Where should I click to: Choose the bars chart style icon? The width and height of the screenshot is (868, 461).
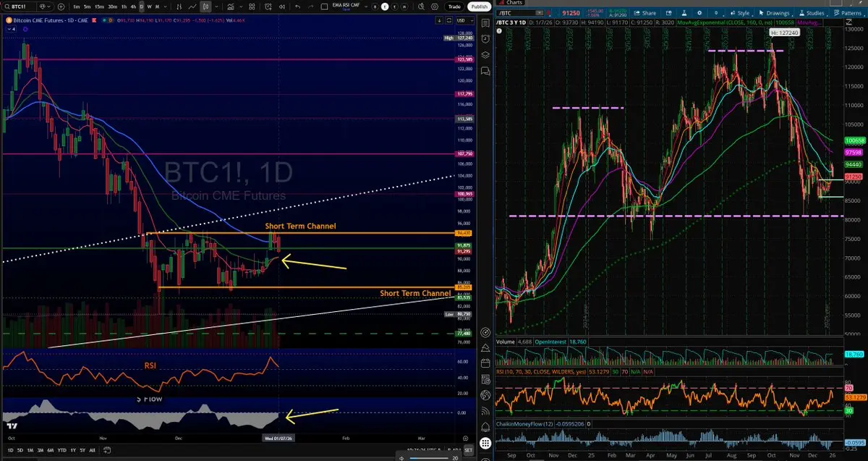(179, 7)
